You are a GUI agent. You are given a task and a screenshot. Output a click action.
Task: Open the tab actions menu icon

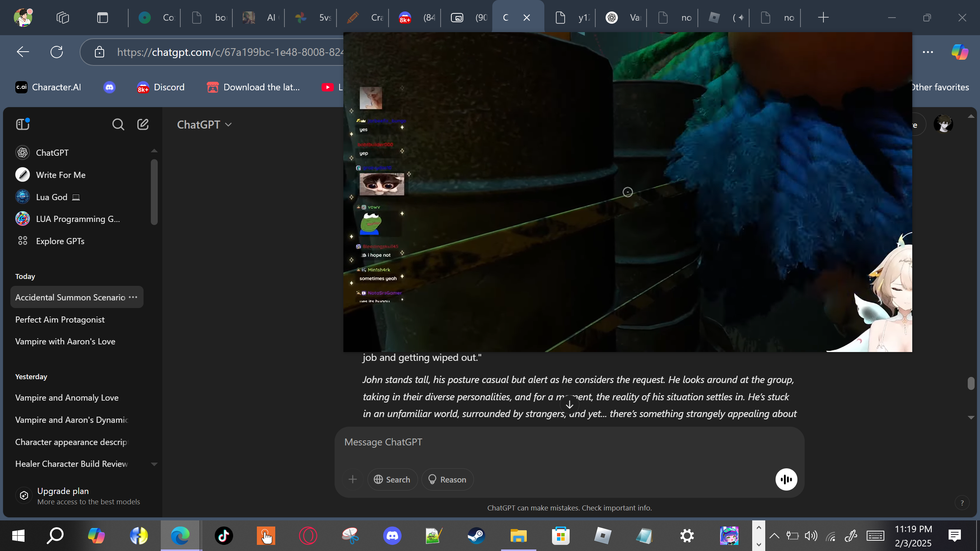[102, 18]
